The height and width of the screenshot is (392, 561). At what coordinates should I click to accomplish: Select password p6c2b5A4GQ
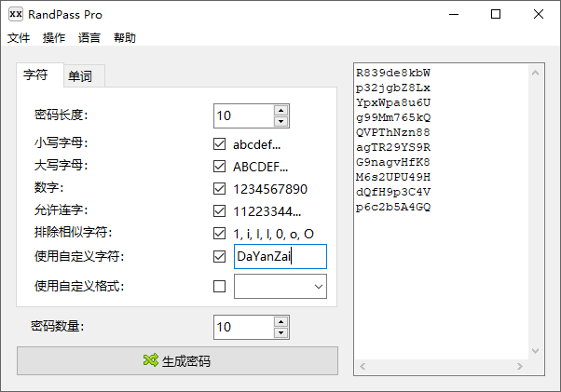pyautogui.click(x=393, y=207)
